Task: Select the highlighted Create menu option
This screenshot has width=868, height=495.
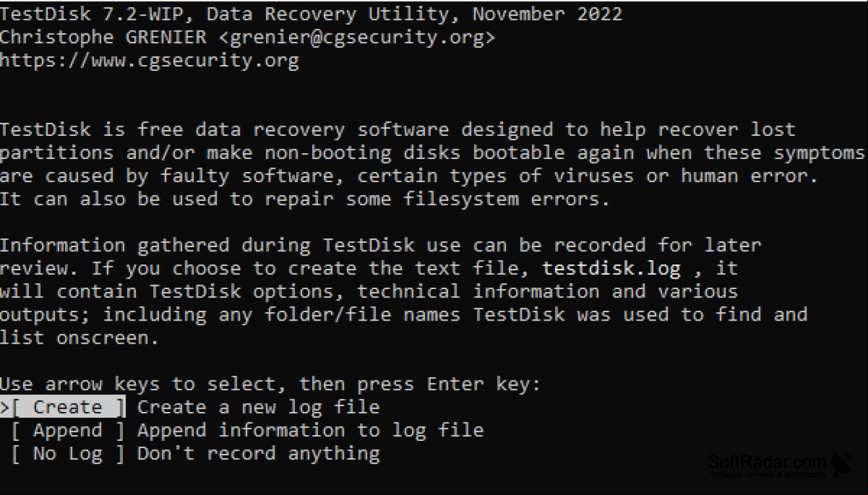Action: tap(68, 407)
